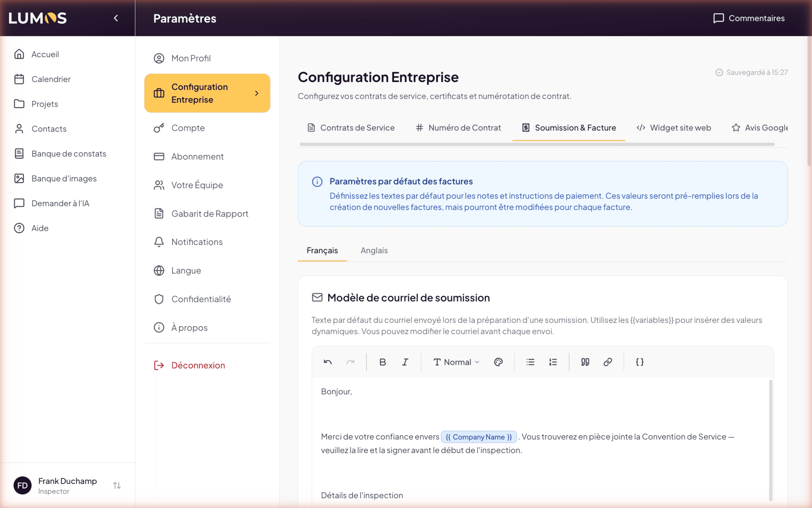Screen dimensions: 812x508
Task: Select the Français language tab
Action: tap(322, 250)
